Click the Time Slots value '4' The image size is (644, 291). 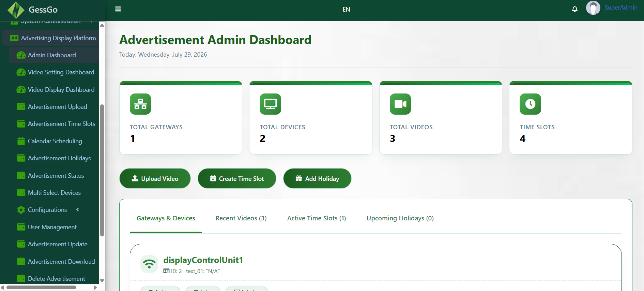click(x=523, y=139)
